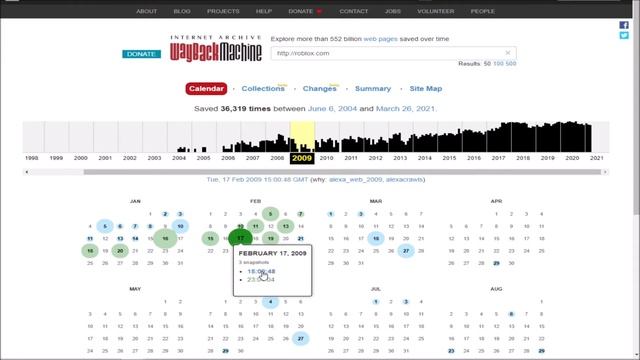Set results to 500

coord(511,64)
